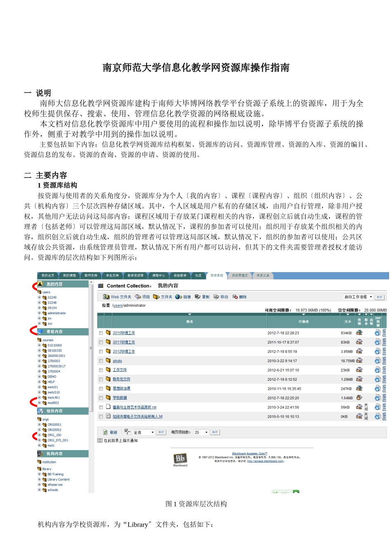The image size is (392, 555).
Task: Sort by the 已修改 column header
Action: coord(304,321)
